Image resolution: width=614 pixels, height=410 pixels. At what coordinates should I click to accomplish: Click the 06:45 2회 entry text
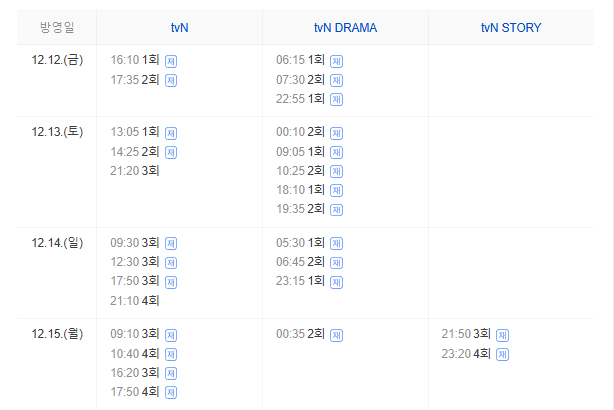(300, 262)
